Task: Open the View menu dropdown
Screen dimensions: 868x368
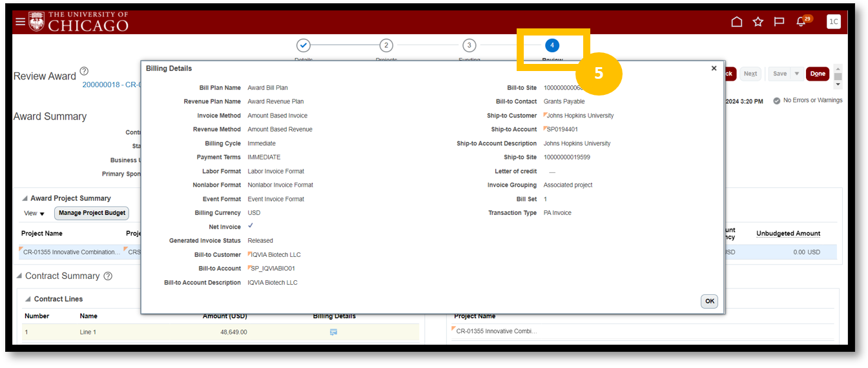Action: click(34, 213)
